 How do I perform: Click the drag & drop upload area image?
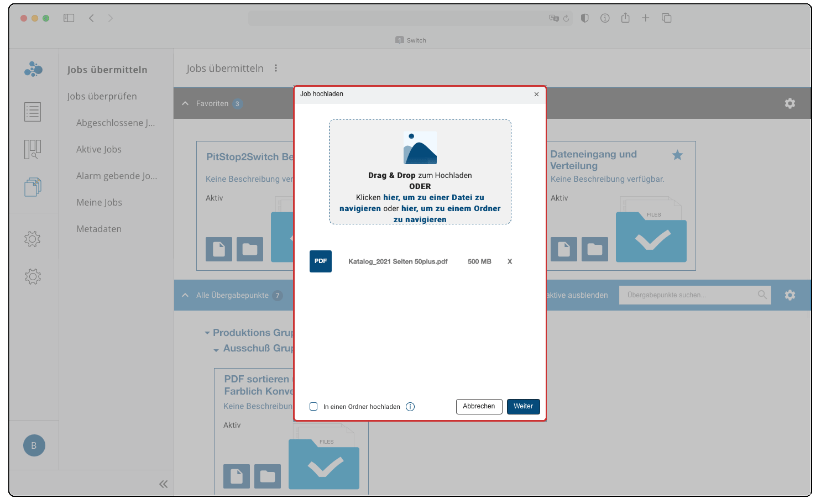pyautogui.click(x=420, y=148)
